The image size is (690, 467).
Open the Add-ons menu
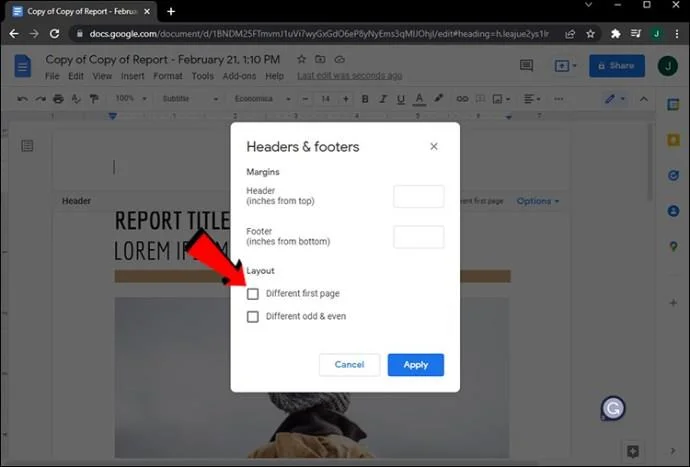coord(239,76)
